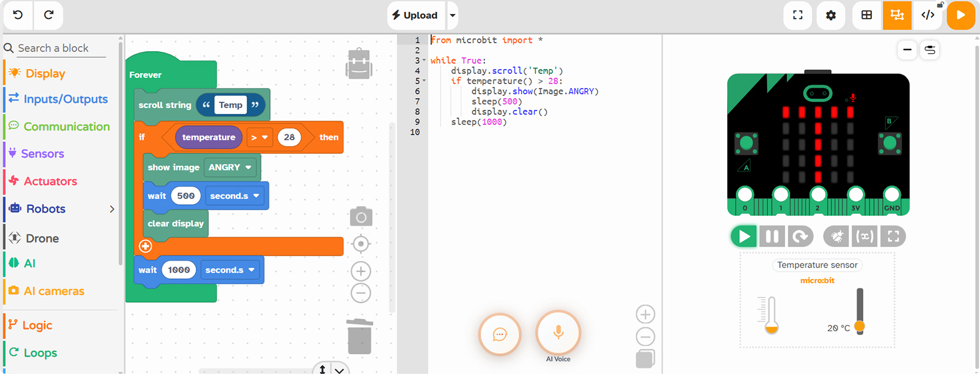Open the backpack in the workspace
The width and height of the screenshot is (980, 375).
[359, 63]
